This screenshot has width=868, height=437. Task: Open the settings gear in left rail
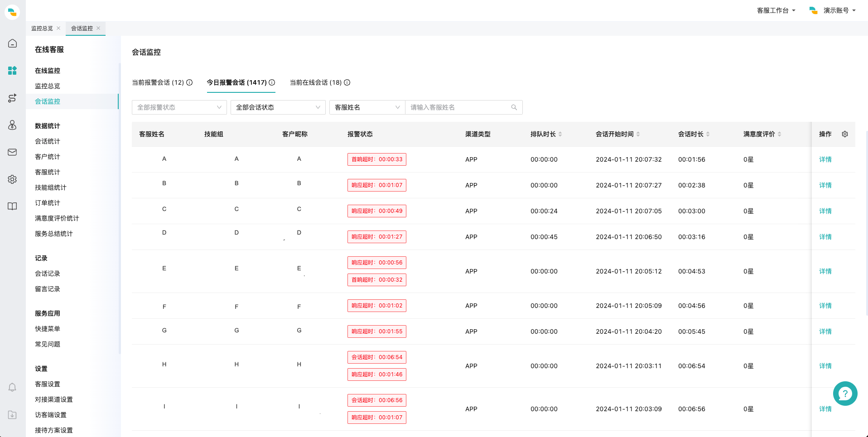(x=12, y=179)
